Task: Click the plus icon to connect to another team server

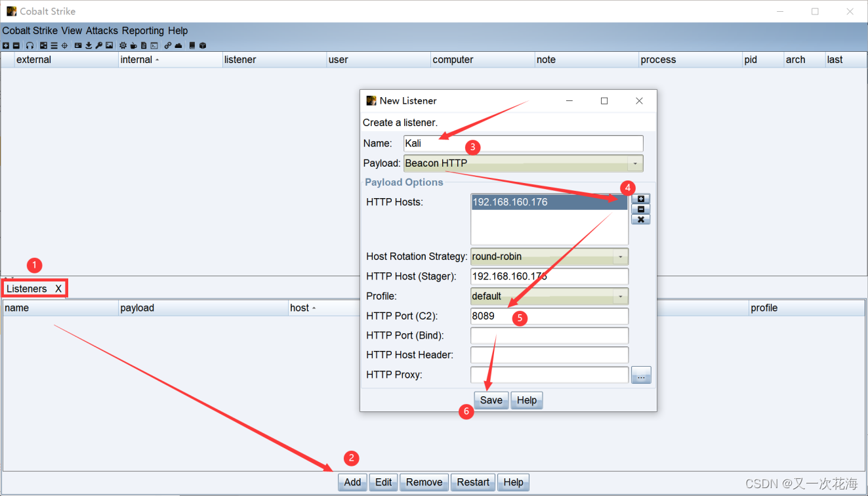Action: (6, 46)
